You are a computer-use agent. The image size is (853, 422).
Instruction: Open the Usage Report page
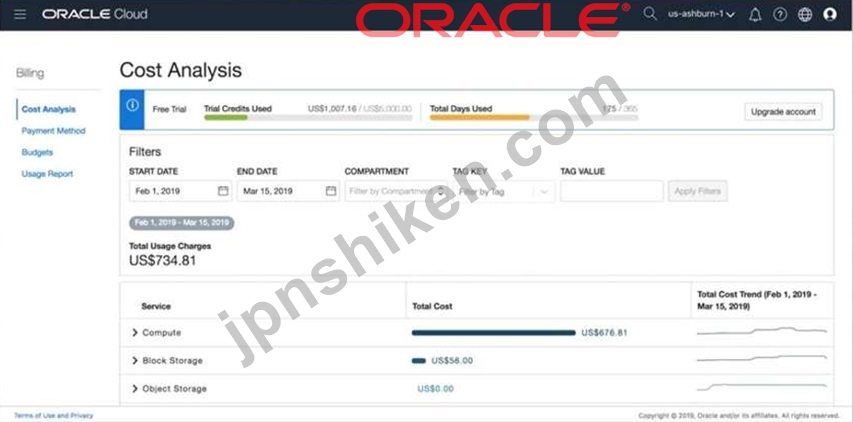(47, 174)
